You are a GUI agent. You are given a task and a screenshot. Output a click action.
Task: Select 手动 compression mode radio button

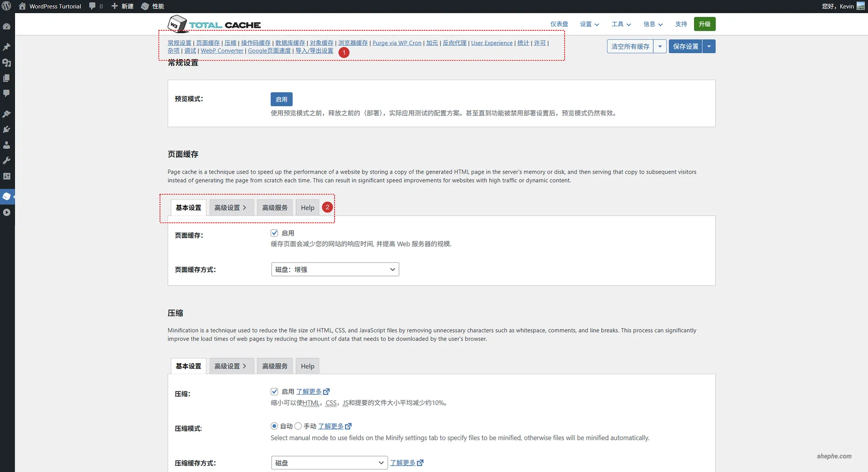pyautogui.click(x=298, y=426)
